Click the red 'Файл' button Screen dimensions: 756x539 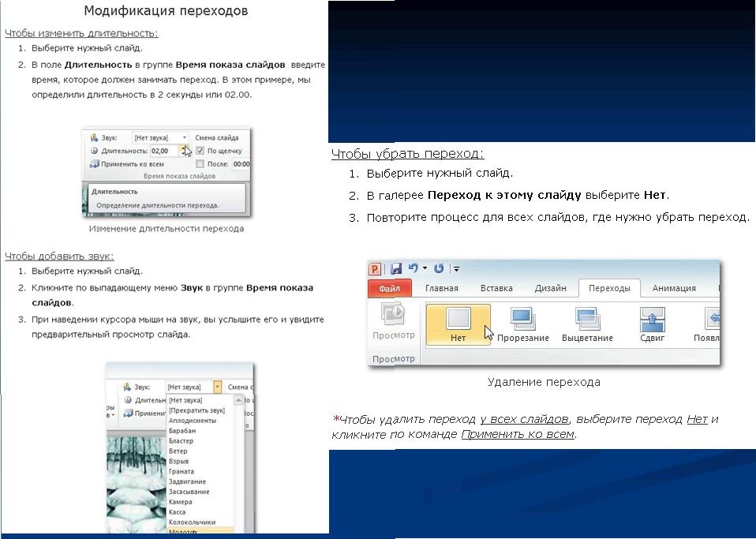pos(389,289)
